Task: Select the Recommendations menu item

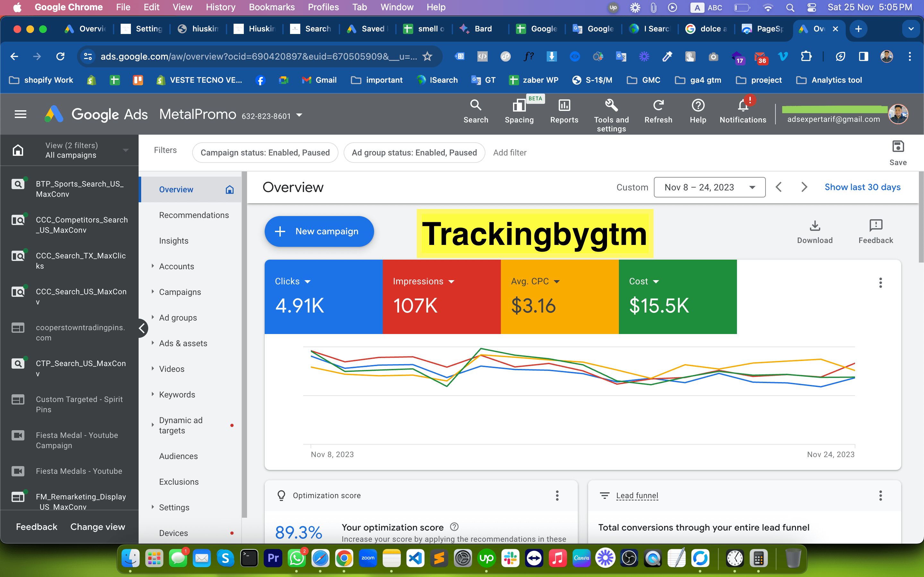Action: click(193, 215)
